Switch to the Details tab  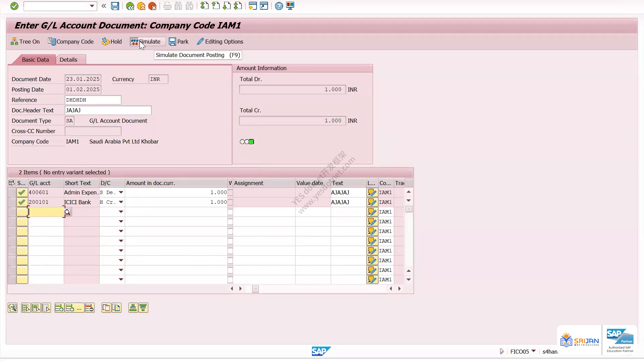[x=68, y=60]
